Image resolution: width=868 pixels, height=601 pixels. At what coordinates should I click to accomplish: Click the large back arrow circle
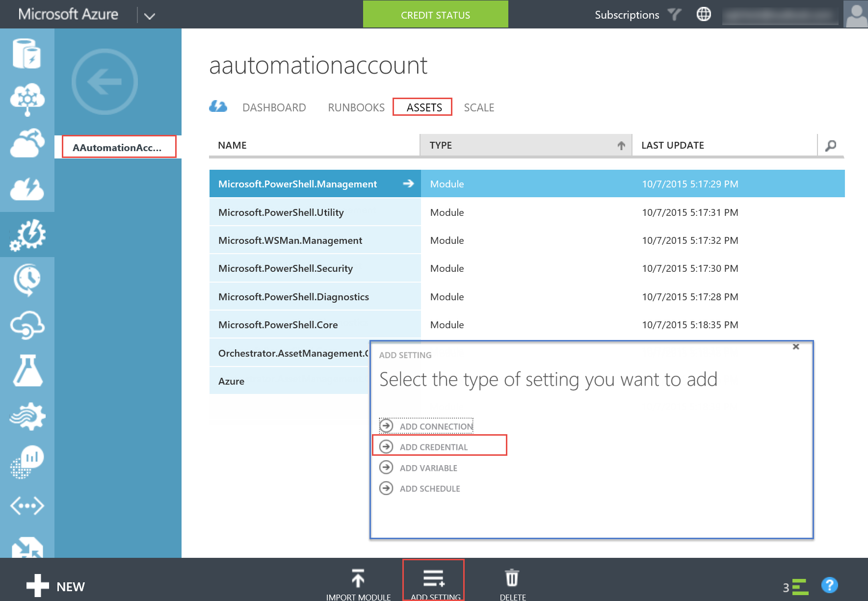pos(105,81)
